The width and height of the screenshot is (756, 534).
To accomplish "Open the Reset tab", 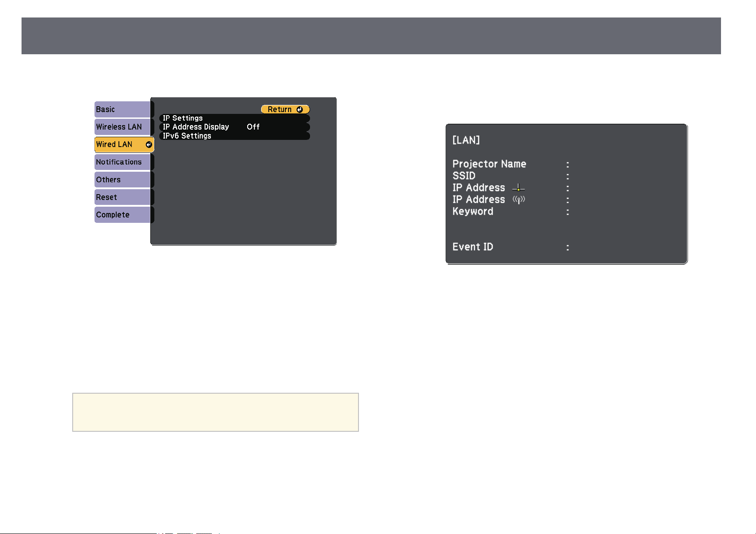I will (122, 197).
